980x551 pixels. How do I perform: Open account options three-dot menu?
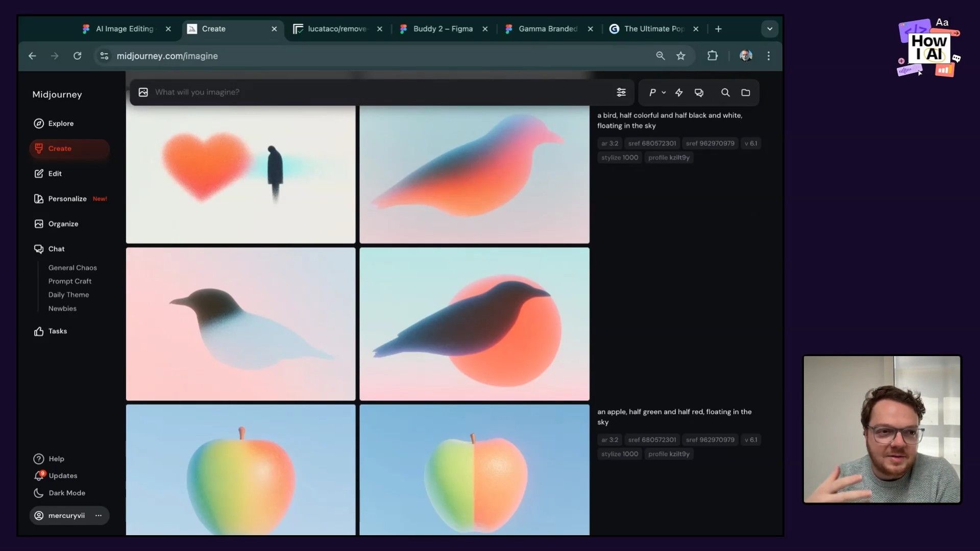[99, 515]
